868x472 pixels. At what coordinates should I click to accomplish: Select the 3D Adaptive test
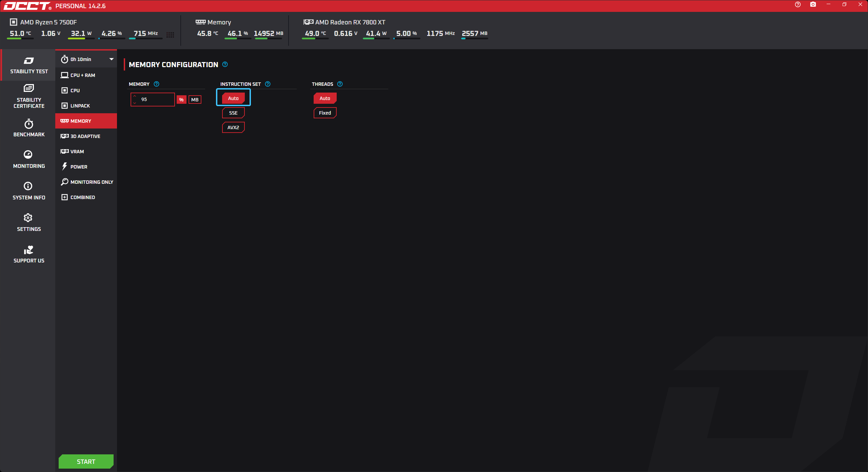pyautogui.click(x=85, y=136)
